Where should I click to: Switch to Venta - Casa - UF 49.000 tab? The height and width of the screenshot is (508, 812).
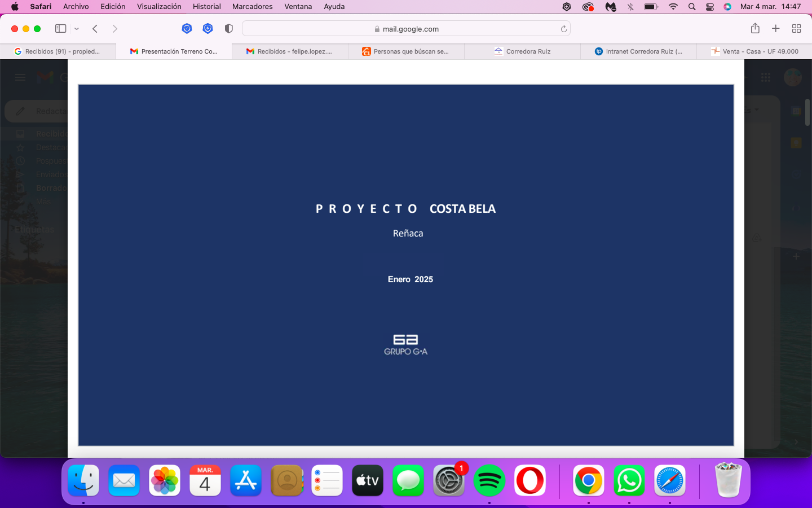(754, 51)
